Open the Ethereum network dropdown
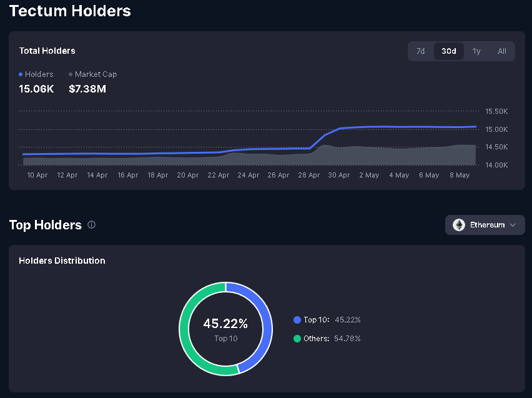This screenshot has width=532, height=398. click(485, 225)
